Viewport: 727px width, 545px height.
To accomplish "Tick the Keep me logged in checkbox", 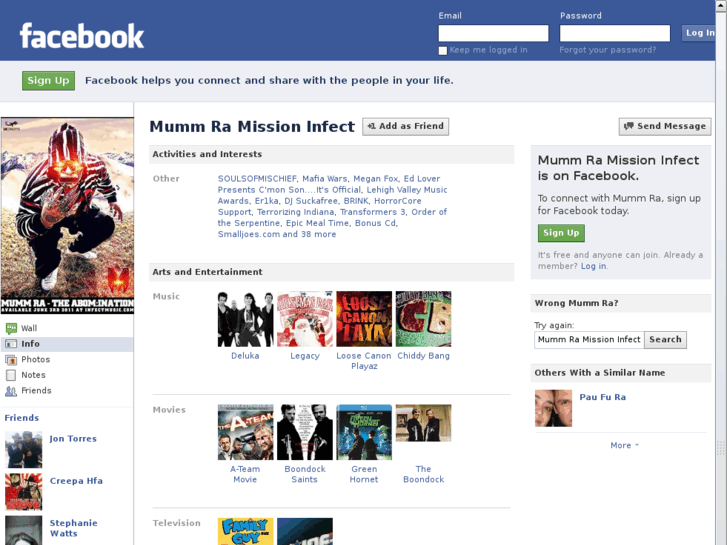I will [x=443, y=51].
